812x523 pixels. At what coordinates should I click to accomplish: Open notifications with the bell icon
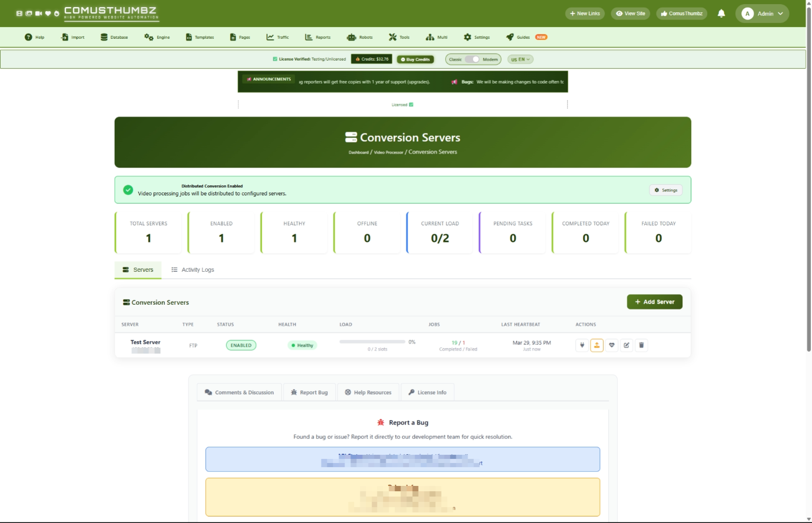(721, 14)
